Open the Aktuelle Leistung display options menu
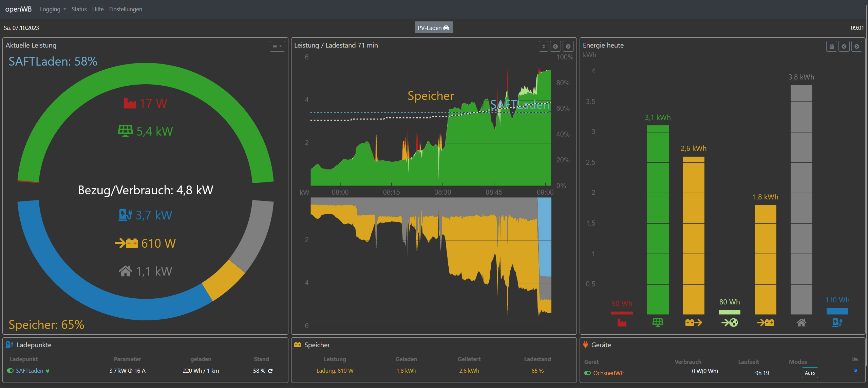 (x=277, y=46)
